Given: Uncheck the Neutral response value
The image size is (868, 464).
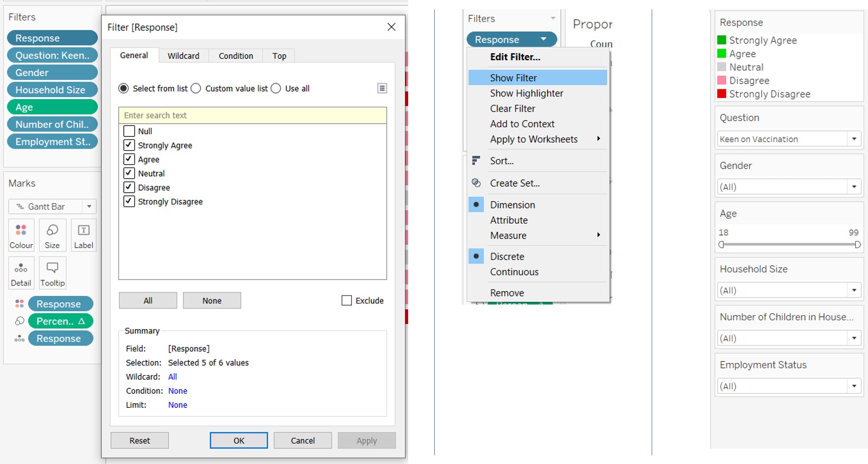Looking at the screenshot, I should click(129, 173).
